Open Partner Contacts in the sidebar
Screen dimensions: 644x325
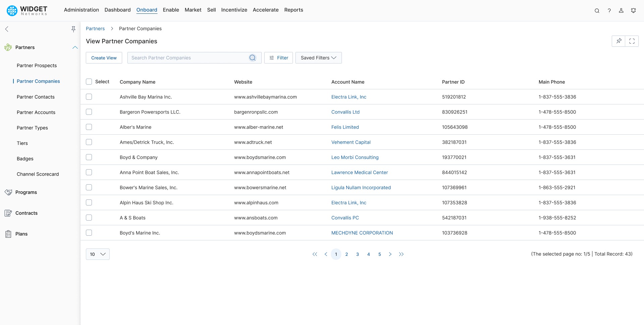tap(36, 97)
